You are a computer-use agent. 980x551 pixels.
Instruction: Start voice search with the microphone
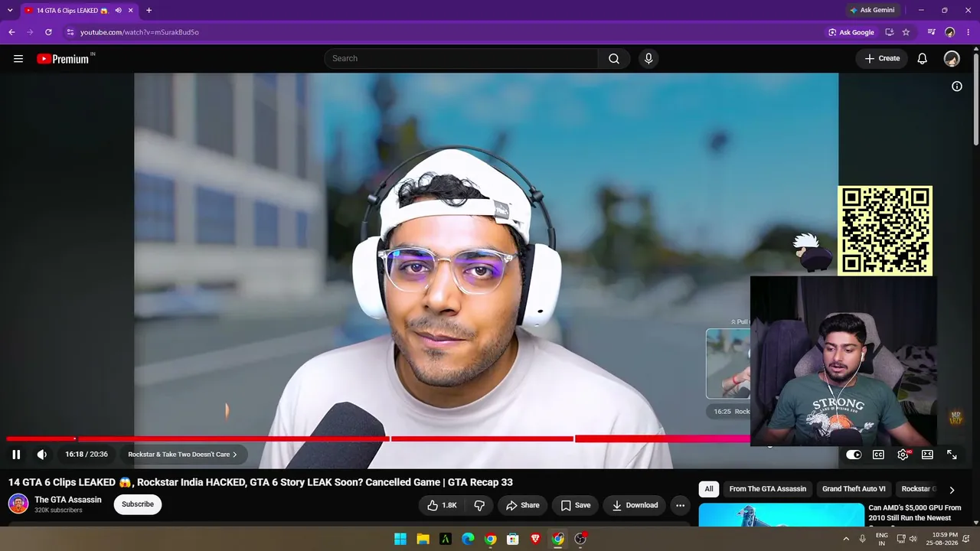point(648,59)
